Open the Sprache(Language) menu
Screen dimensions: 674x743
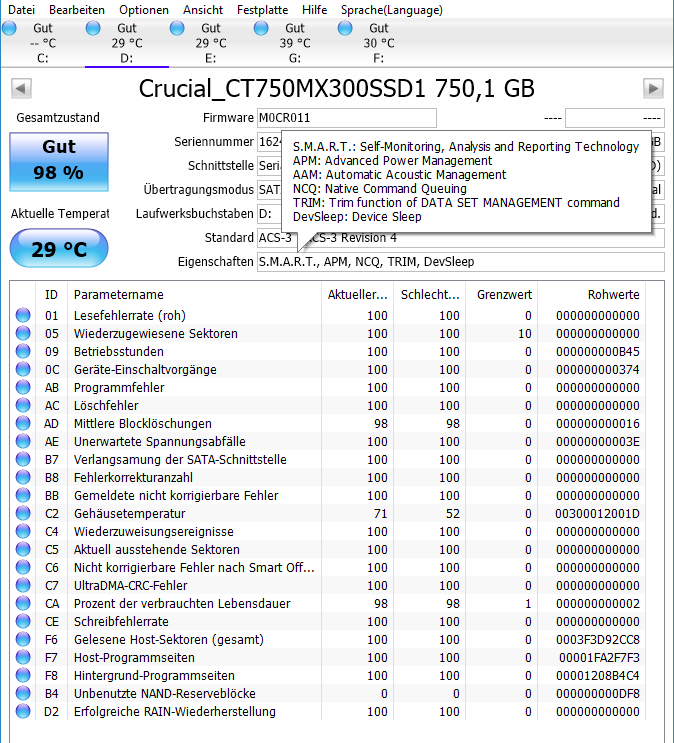point(392,9)
